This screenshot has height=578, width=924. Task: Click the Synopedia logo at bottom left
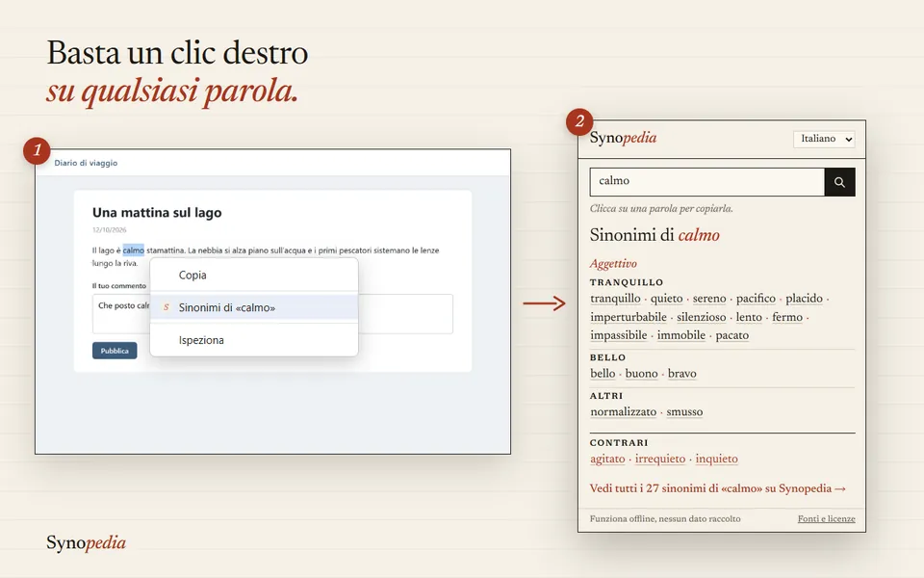click(x=86, y=542)
